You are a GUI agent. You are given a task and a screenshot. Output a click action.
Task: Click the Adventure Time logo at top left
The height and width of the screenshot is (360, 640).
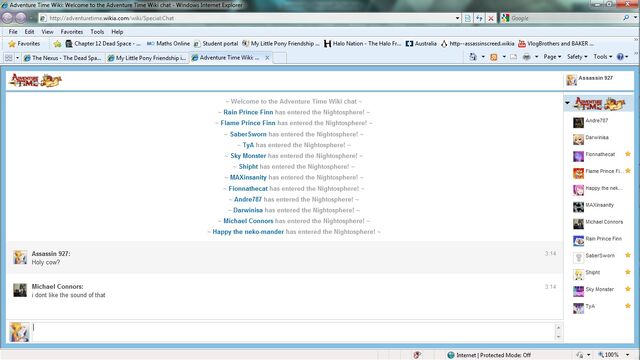tap(36, 80)
